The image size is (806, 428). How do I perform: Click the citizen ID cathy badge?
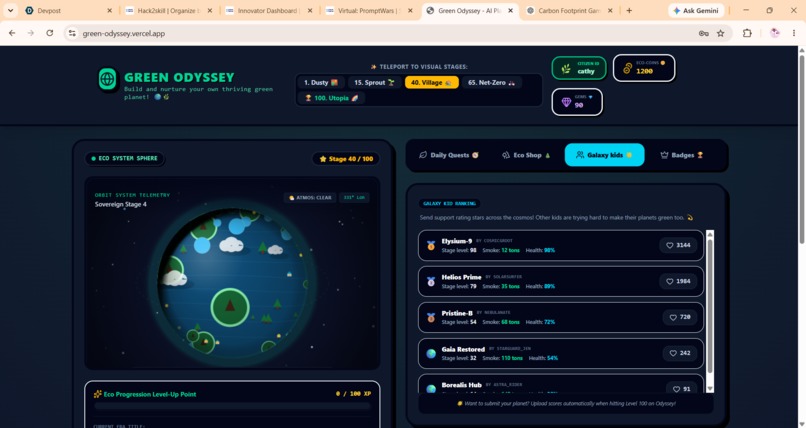pos(579,68)
